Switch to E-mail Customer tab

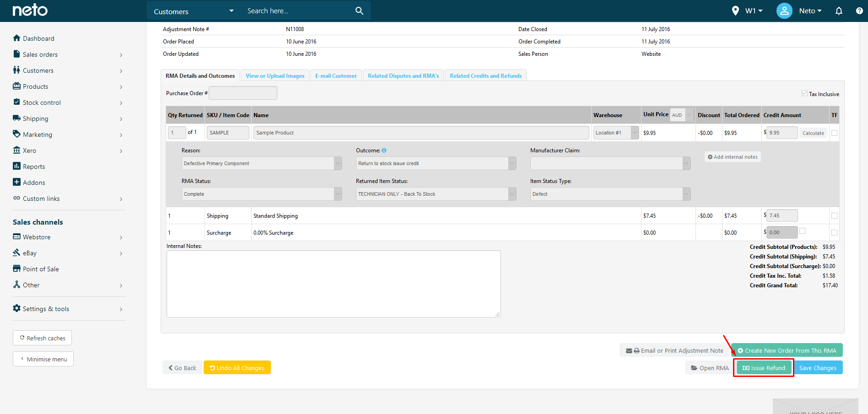(336, 75)
